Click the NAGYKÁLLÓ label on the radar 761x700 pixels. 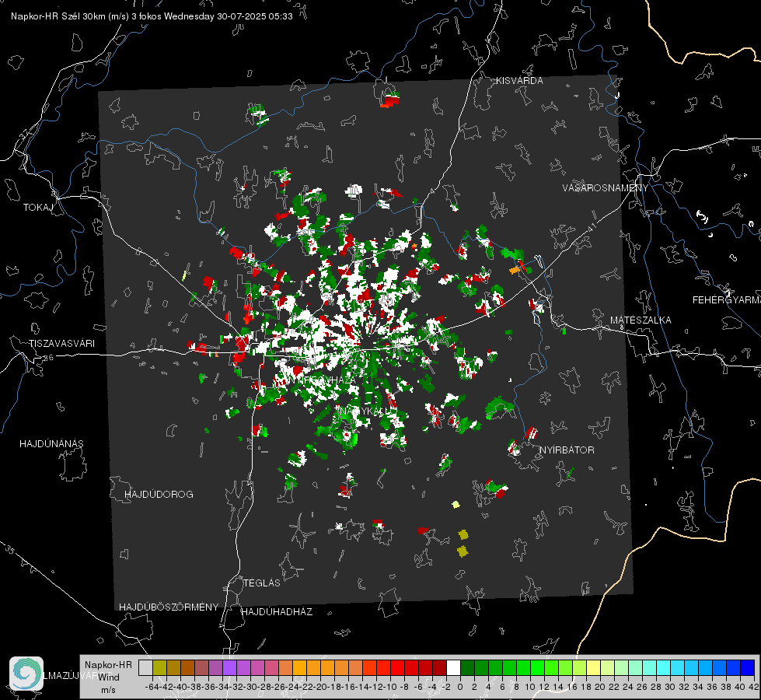pos(365,411)
